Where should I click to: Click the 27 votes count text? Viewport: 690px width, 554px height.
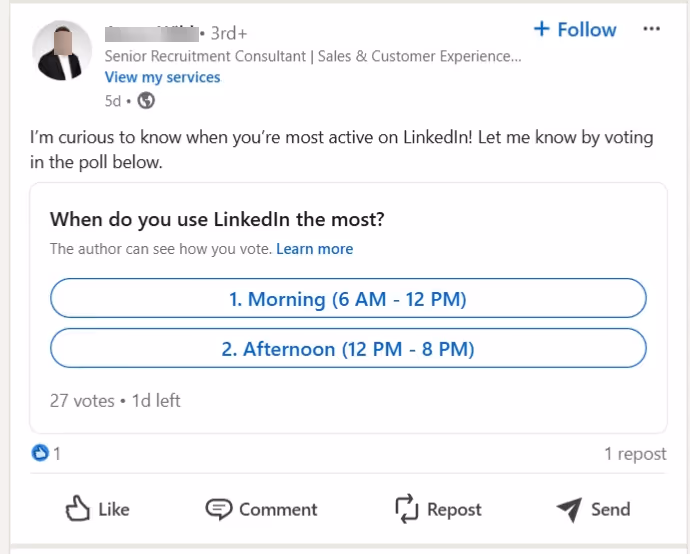[x=82, y=401]
